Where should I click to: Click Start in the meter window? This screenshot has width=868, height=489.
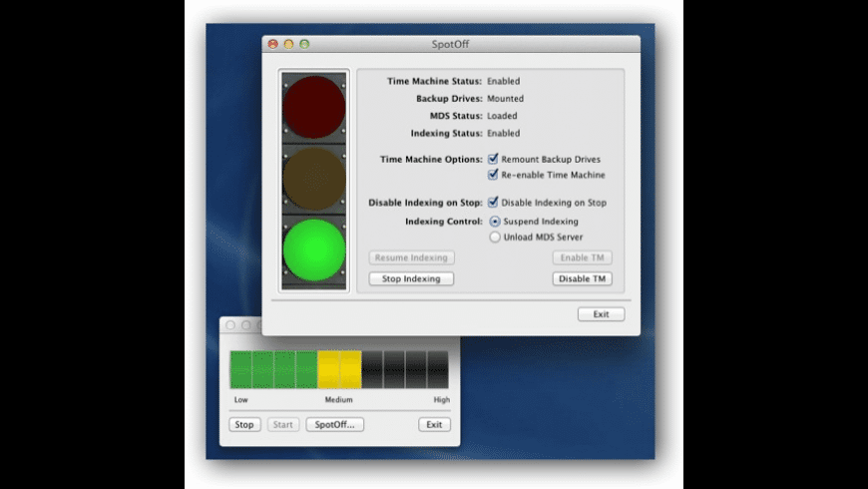283,425
